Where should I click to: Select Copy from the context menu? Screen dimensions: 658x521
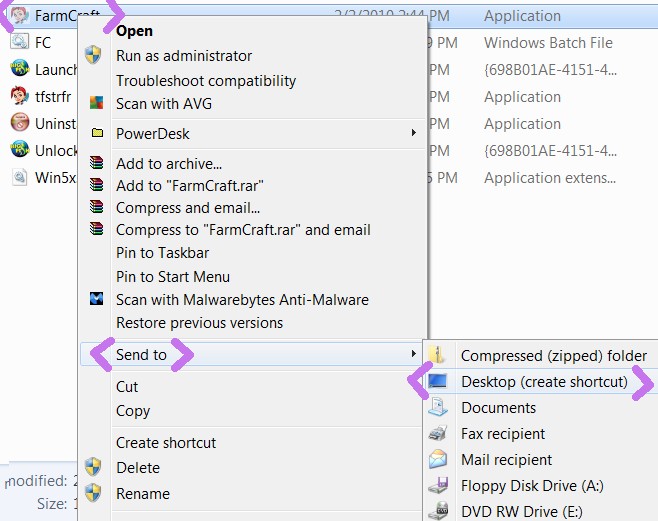pyautogui.click(x=133, y=411)
